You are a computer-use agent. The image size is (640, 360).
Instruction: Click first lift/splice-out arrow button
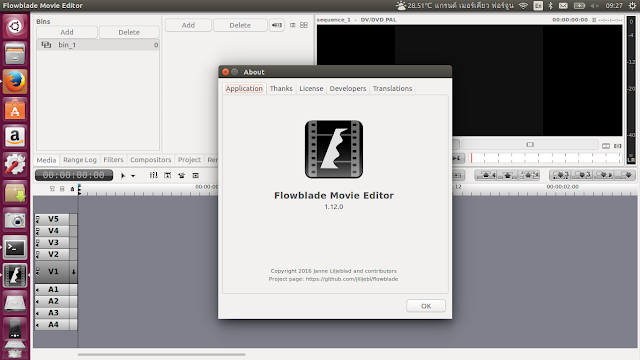point(485,175)
